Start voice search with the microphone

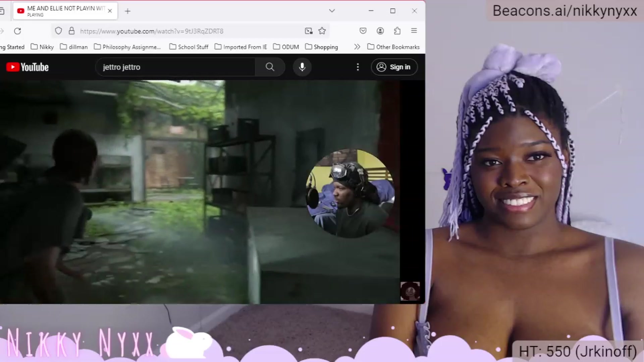[302, 67]
